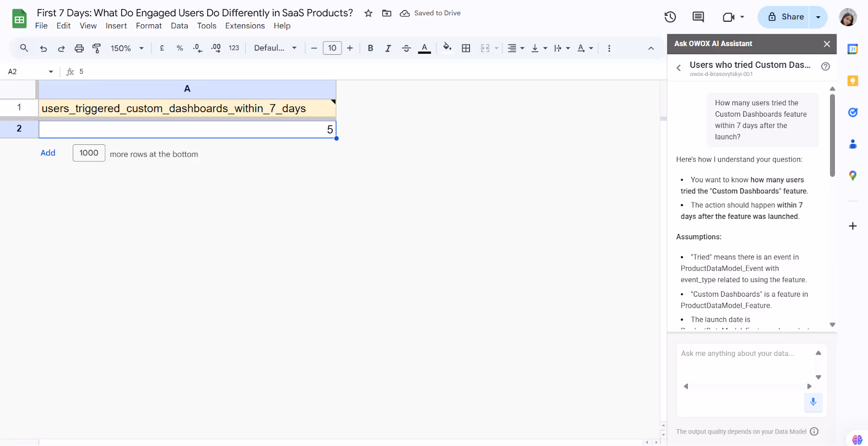Screen dimensions: 868x446
Task: Open info icon beside Data Model note
Action: pyautogui.click(x=814, y=431)
